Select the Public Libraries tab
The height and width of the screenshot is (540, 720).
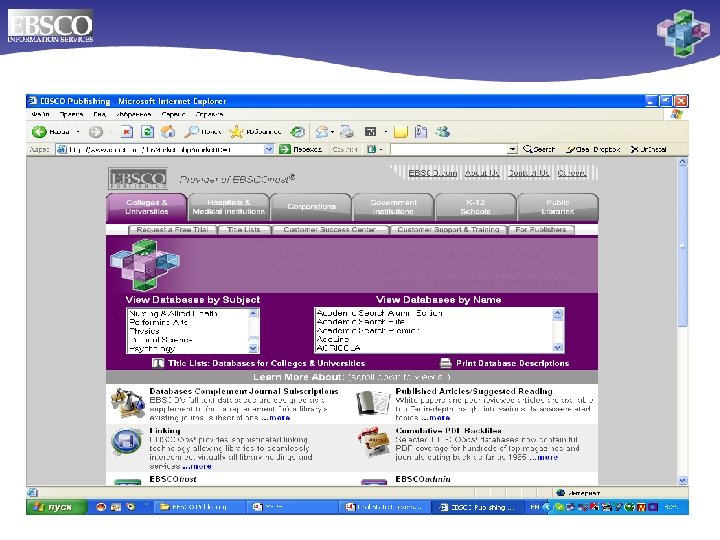pyautogui.click(x=557, y=207)
